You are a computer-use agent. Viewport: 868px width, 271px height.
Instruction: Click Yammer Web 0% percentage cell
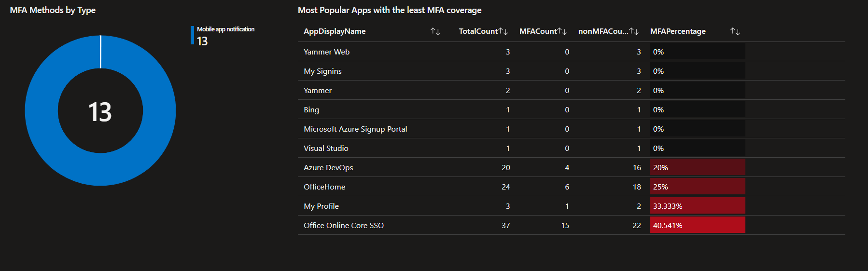coord(698,52)
